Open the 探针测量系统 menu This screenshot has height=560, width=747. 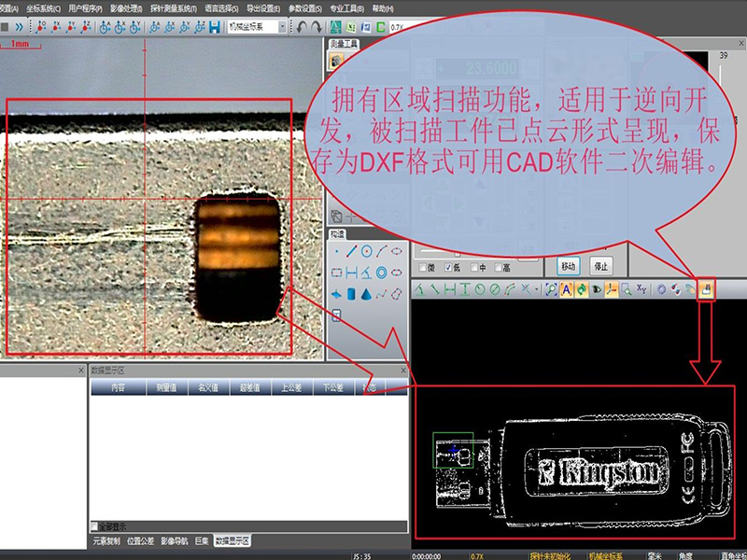(174, 8)
